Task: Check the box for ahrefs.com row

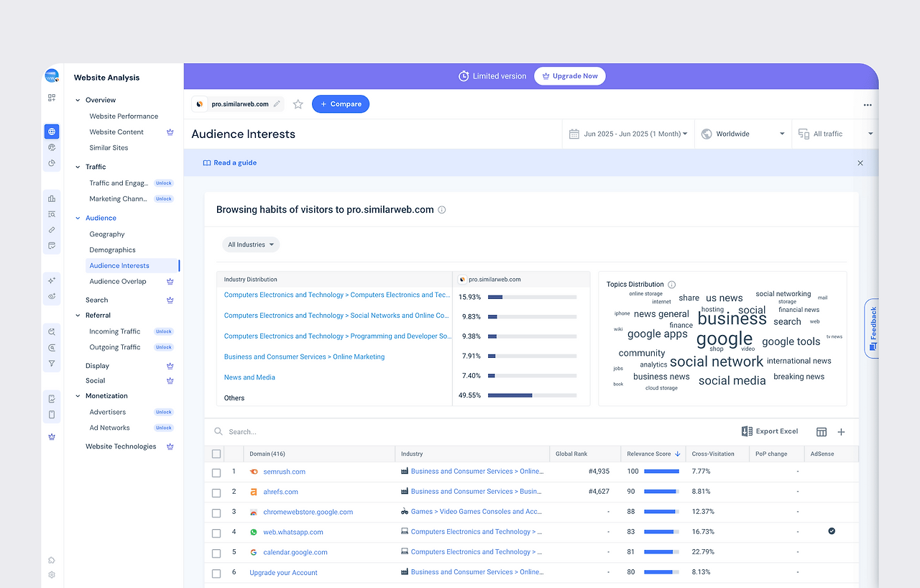Action: (x=216, y=493)
